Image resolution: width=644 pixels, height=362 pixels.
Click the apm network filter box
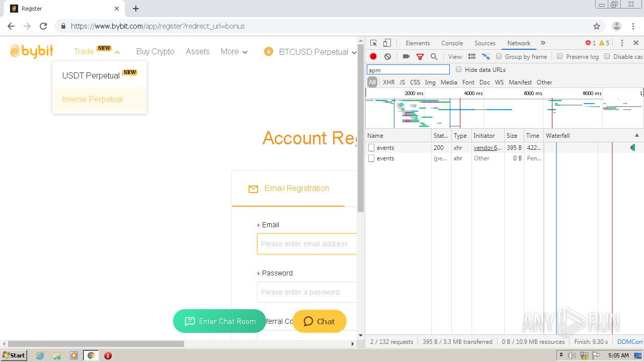pos(408,70)
